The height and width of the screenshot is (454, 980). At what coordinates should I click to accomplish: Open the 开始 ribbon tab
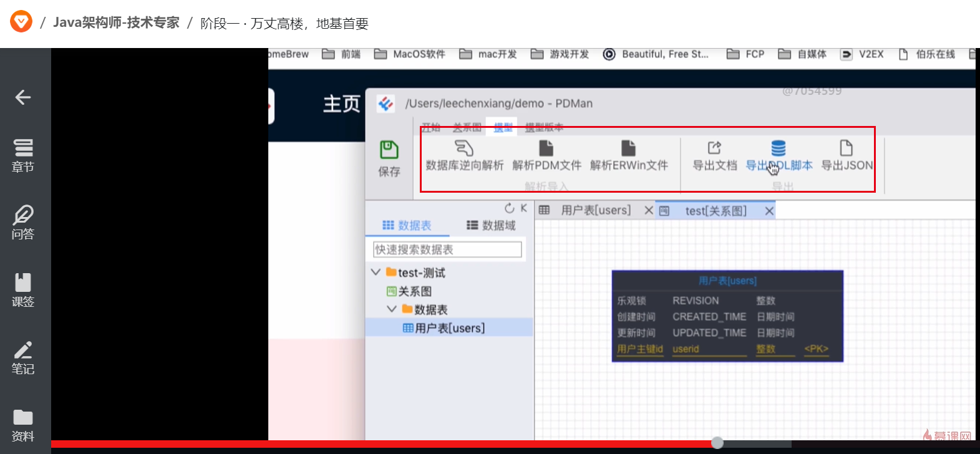pos(431,128)
